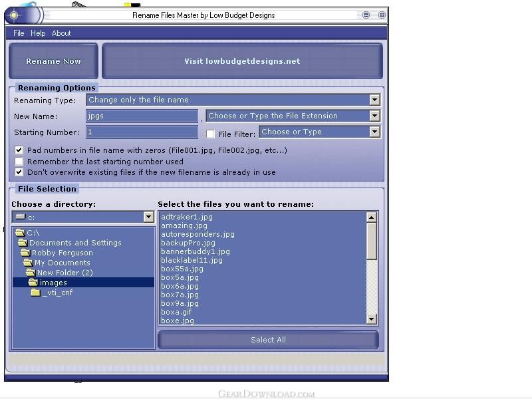Click file list scrollbar up arrow
Image resolution: width=532 pixels, height=399 pixels.
[372, 217]
